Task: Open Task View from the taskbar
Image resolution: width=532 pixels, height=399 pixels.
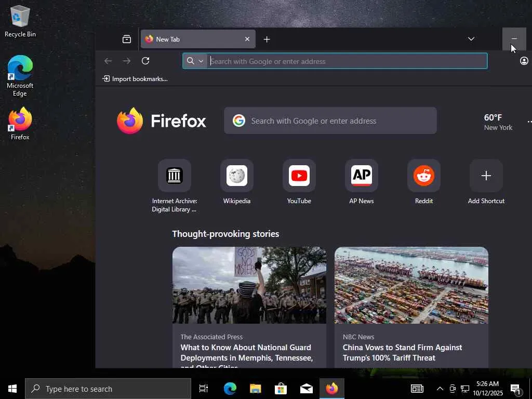Action: 204,389
